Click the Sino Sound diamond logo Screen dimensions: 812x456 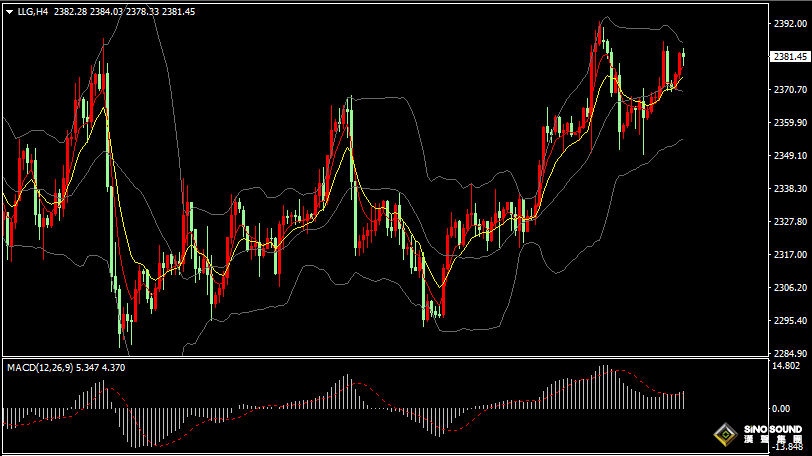coord(724,435)
